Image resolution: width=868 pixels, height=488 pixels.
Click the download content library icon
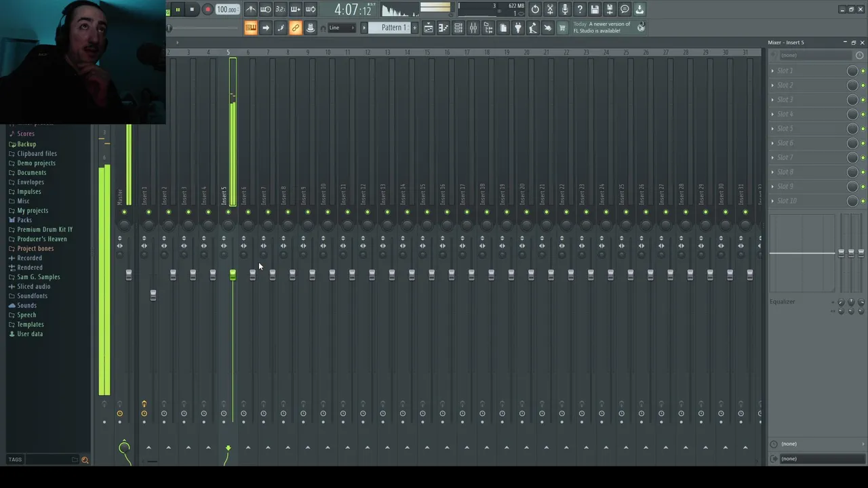point(639,9)
